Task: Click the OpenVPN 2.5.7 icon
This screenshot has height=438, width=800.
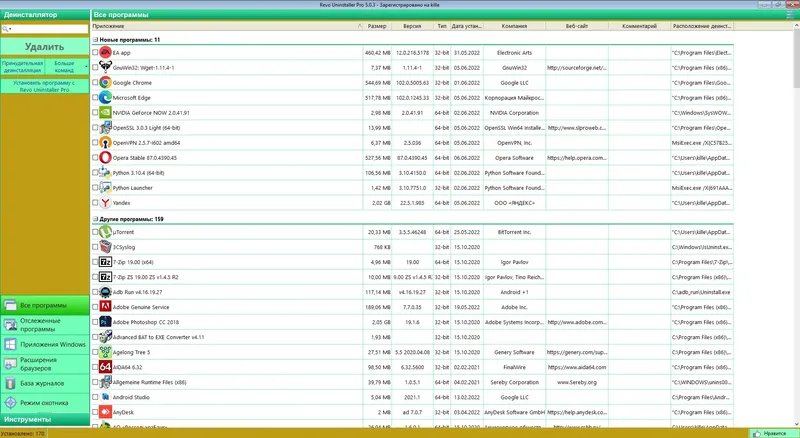Action: [105, 142]
